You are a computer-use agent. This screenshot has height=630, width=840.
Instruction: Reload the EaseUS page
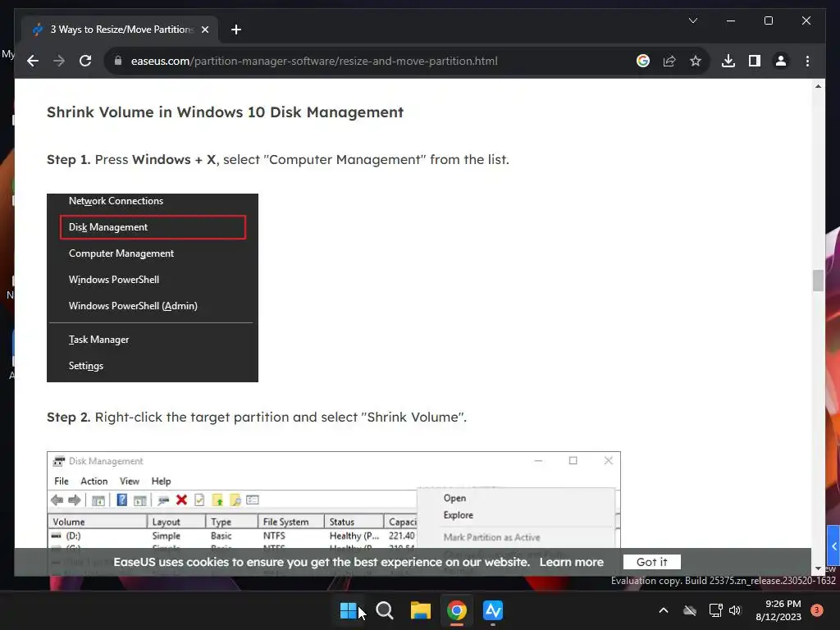[85, 61]
